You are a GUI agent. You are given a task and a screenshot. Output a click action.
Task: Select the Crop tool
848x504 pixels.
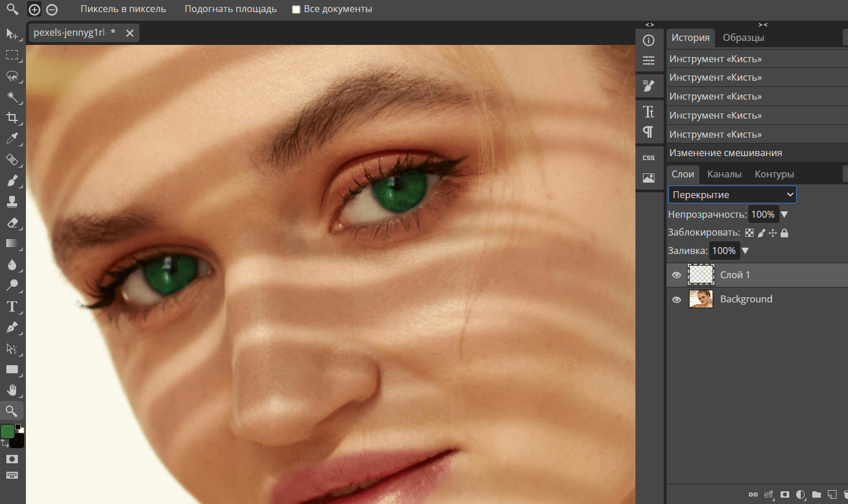12,118
